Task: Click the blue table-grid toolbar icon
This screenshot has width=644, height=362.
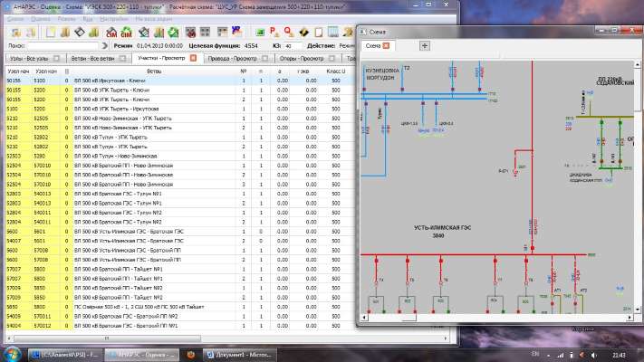Action: point(333,32)
